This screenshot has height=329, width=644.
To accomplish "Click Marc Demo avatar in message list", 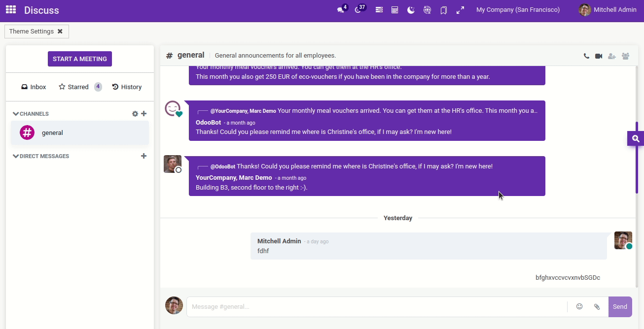I will pyautogui.click(x=173, y=164).
